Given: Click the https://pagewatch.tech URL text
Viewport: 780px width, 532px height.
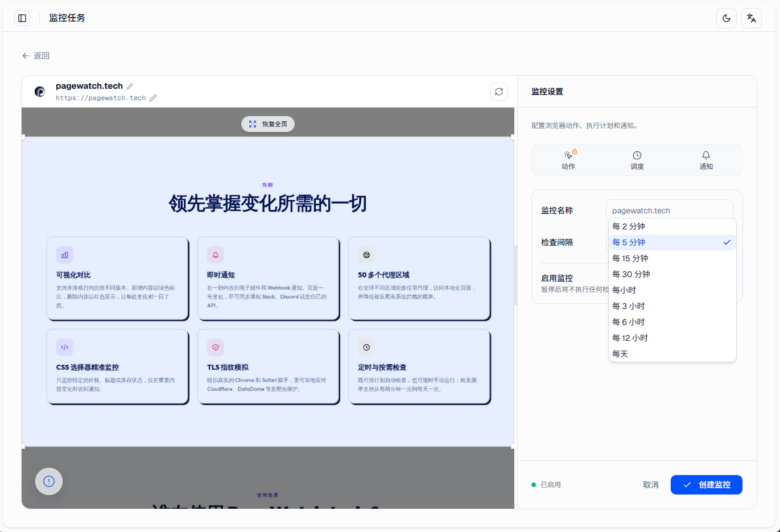Looking at the screenshot, I should (x=101, y=98).
